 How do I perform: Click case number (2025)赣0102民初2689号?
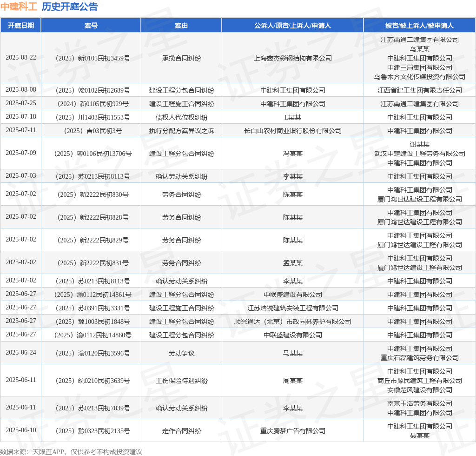[91, 90]
